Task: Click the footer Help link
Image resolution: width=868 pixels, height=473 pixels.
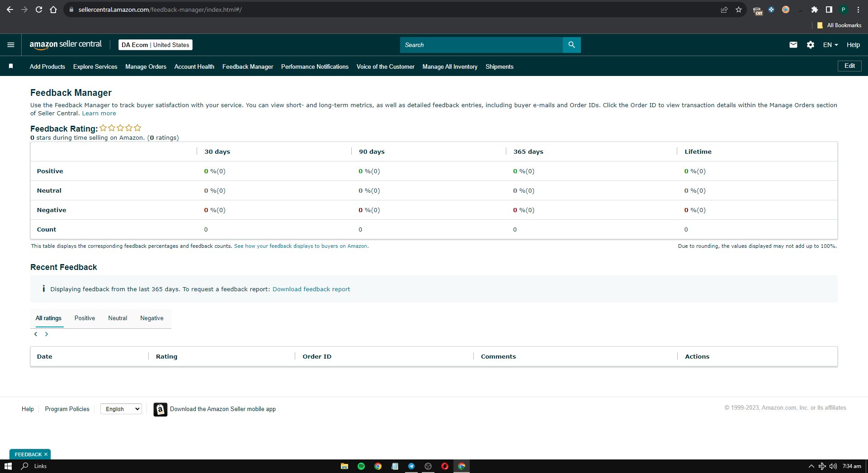Action: (x=28, y=409)
